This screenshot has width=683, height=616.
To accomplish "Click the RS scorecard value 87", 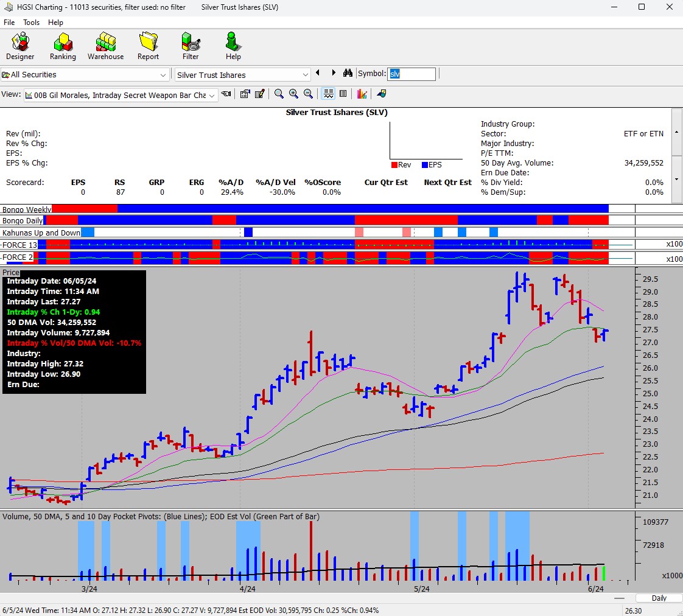I will tap(120, 192).
